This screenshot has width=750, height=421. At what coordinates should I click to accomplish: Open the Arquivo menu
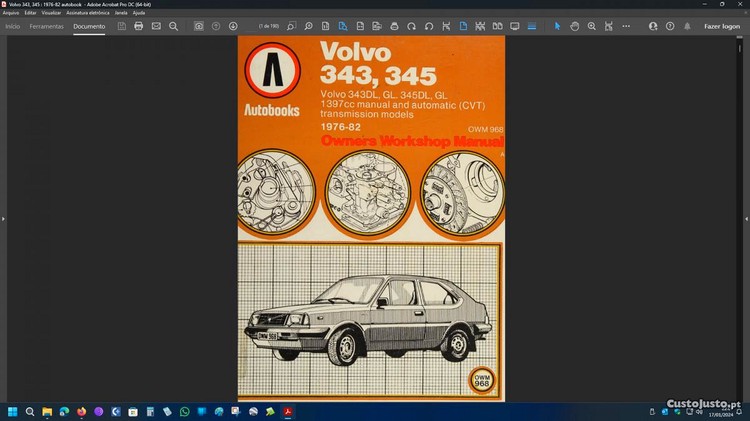tap(11, 13)
